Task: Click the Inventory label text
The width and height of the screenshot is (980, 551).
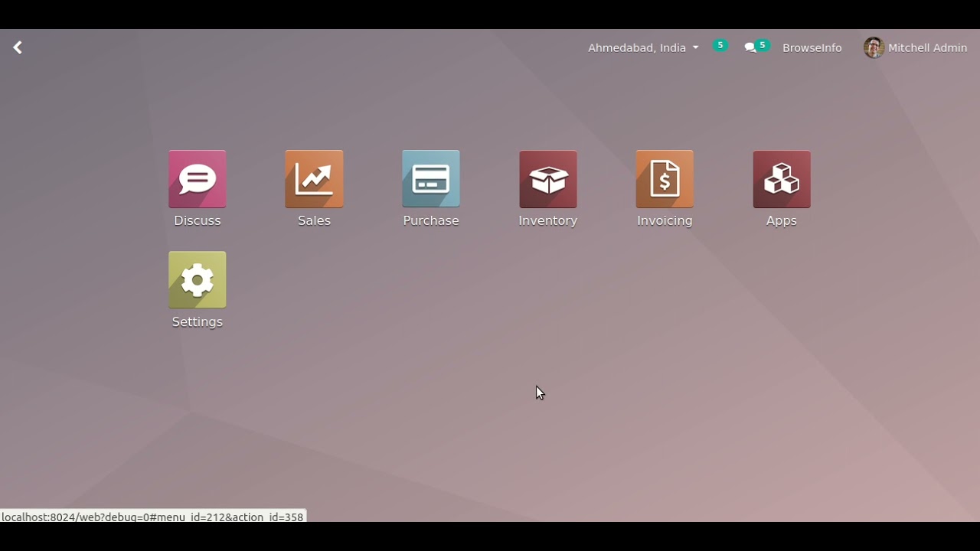Action: [548, 220]
